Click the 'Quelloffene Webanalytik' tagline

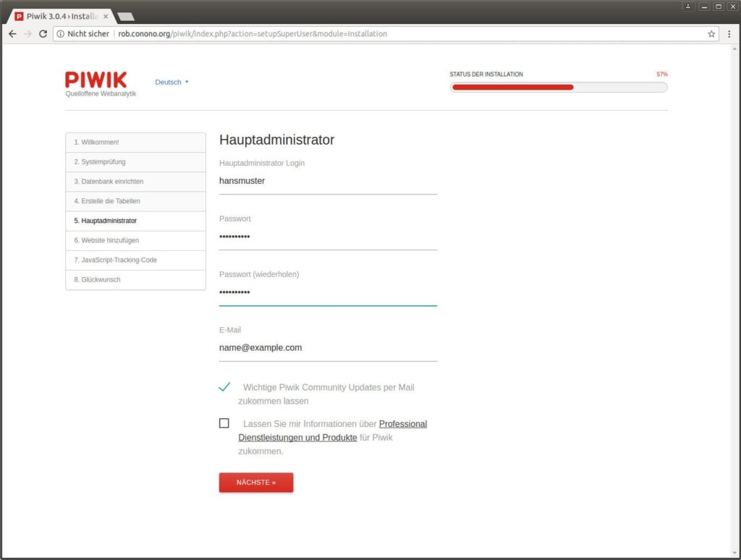[x=101, y=94]
